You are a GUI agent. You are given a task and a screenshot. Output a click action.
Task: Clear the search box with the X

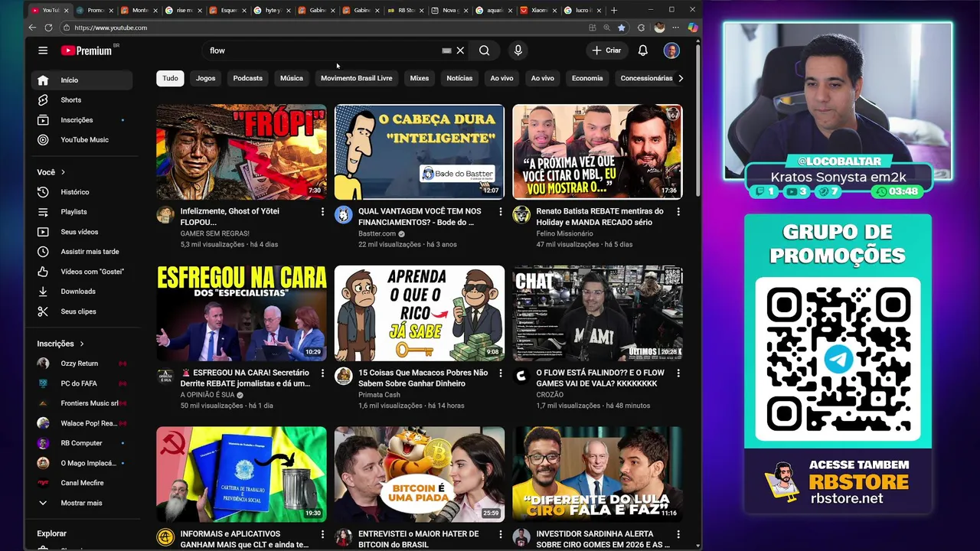point(460,51)
